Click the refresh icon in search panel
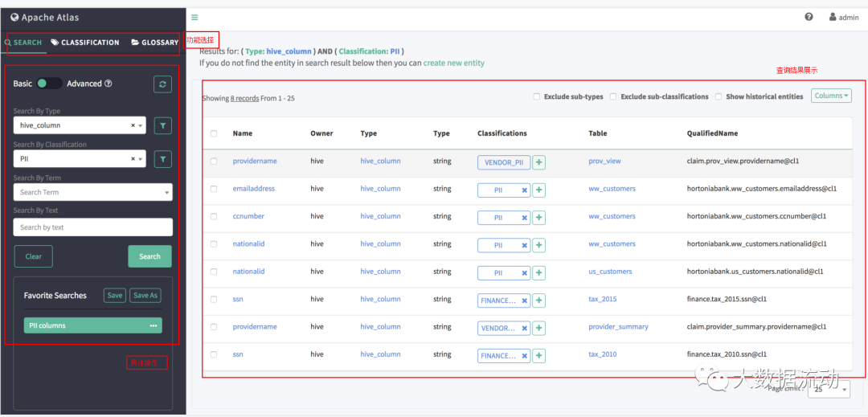The width and height of the screenshot is (868, 417). click(163, 84)
